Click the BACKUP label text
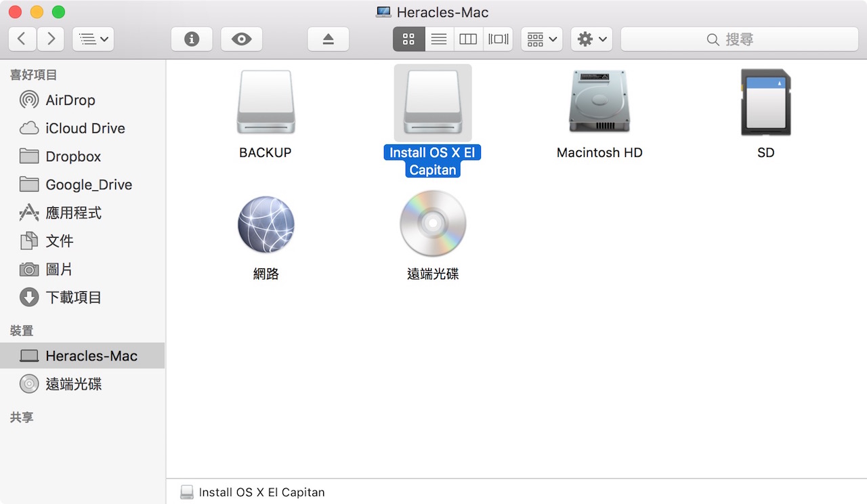 coord(266,153)
